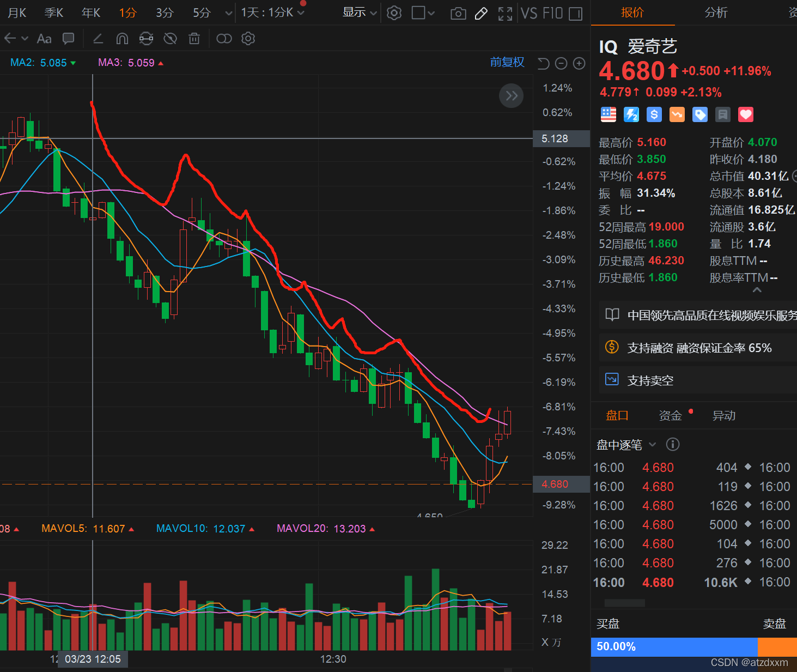Screen dimensions: 797x672
Task: Open the 显示 display dropdown
Action: [360, 13]
